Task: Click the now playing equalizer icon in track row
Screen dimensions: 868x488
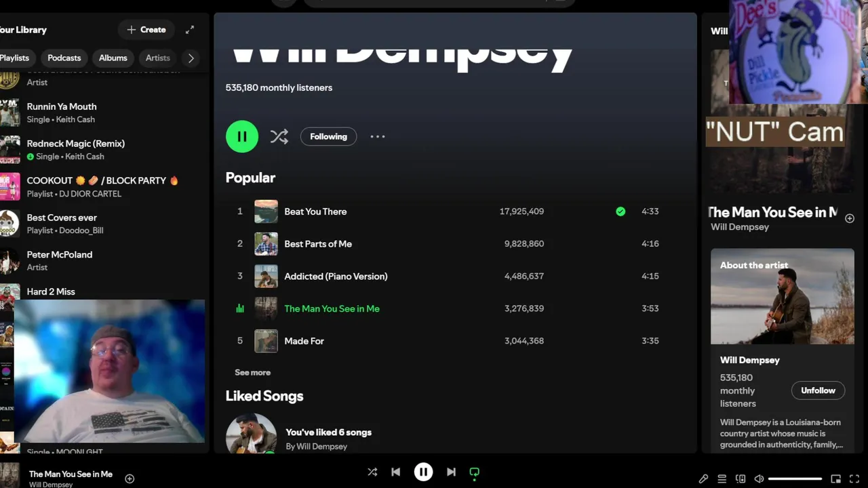Action: [239, 308]
